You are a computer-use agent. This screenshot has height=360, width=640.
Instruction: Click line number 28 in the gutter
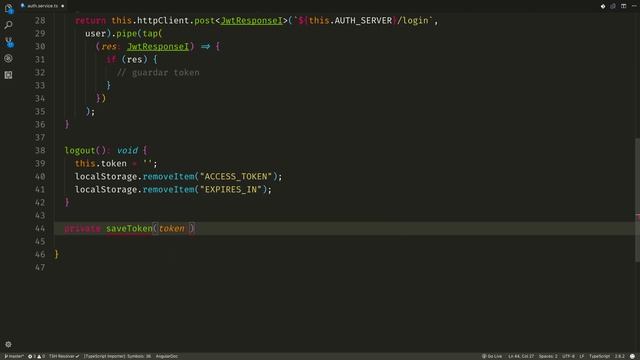(x=40, y=20)
